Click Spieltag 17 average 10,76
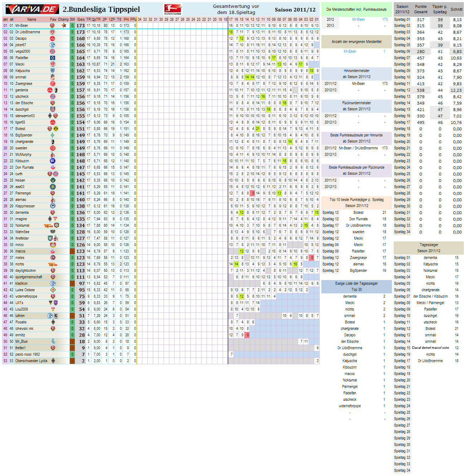Viewport: 466px width, 476px height. pyautogui.click(x=456, y=122)
